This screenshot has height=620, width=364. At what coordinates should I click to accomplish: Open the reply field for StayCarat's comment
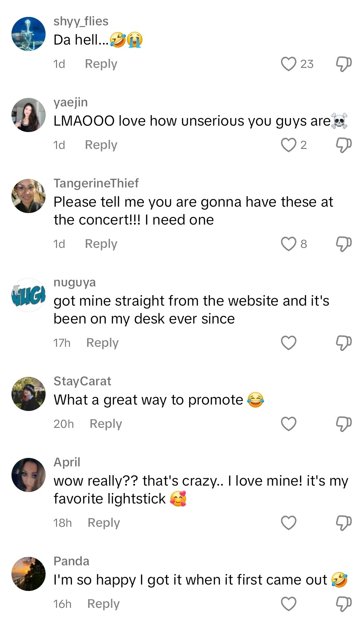coord(105,423)
